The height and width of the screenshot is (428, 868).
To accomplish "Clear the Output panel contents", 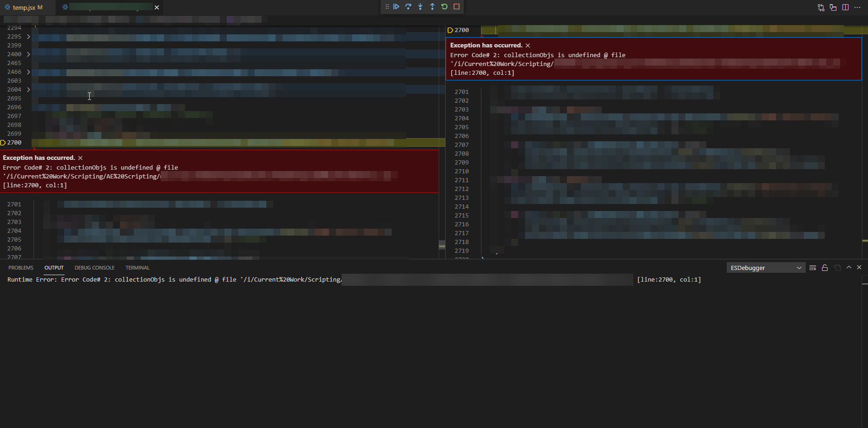I will 813,267.
